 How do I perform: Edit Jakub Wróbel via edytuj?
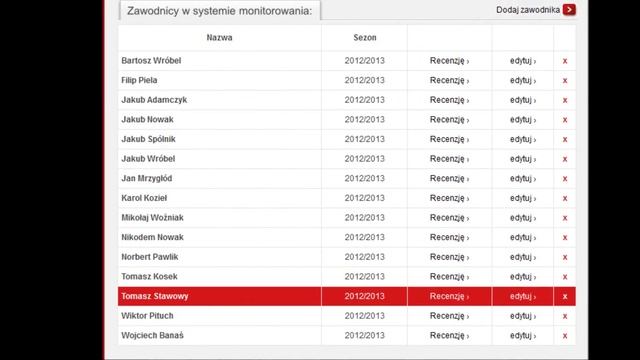click(523, 159)
